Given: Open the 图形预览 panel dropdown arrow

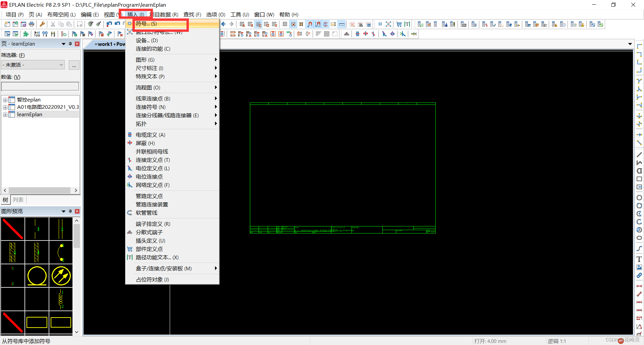Looking at the screenshot, I should [63, 211].
